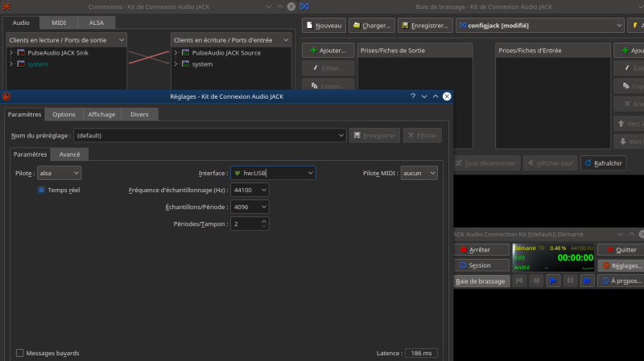Toggle the Baie de brassage button
This screenshot has width=644, height=361.
click(481, 281)
